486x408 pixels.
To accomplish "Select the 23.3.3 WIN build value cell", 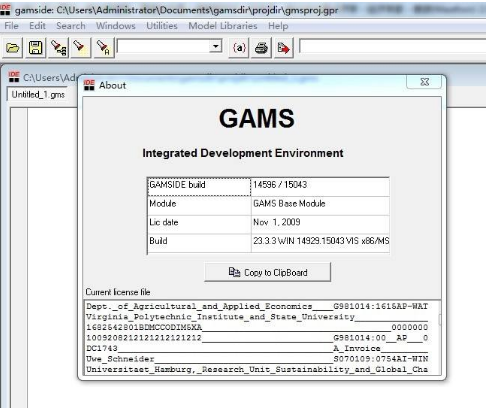I will coord(320,243).
